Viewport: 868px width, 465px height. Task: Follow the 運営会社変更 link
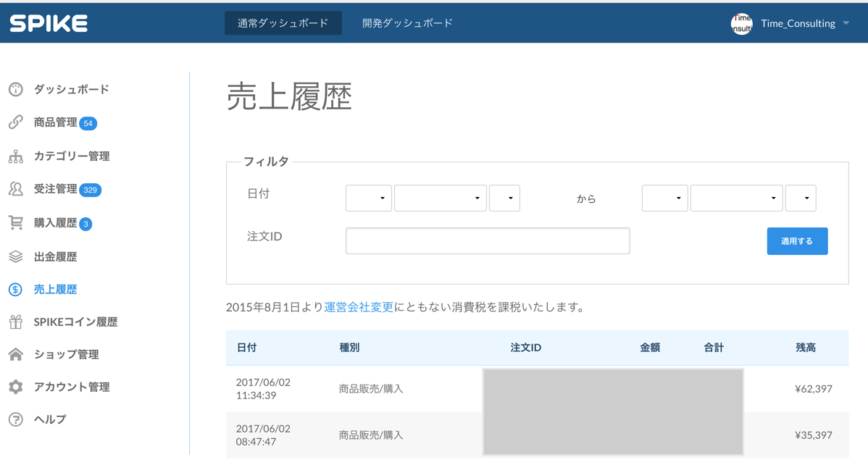click(359, 307)
